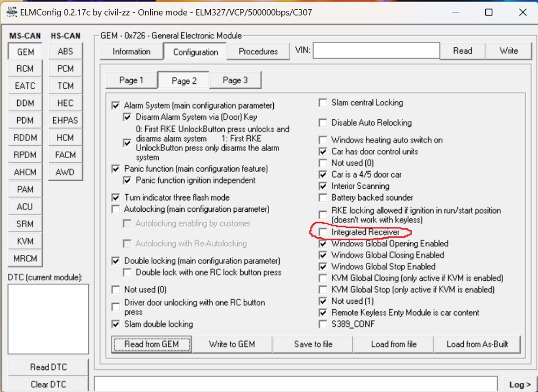Open the PCM module under HS-CAN
The image size is (538, 392).
(65, 69)
